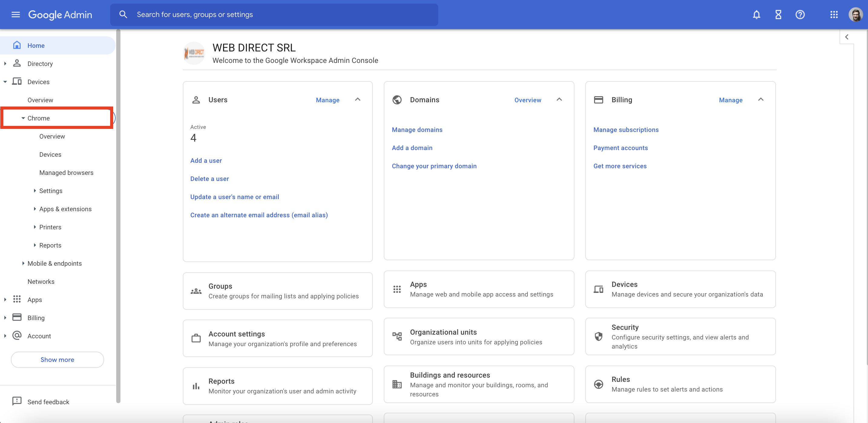Select Managed browsers in sidebar
The height and width of the screenshot is (423, 868).
(x=66, y=172)
